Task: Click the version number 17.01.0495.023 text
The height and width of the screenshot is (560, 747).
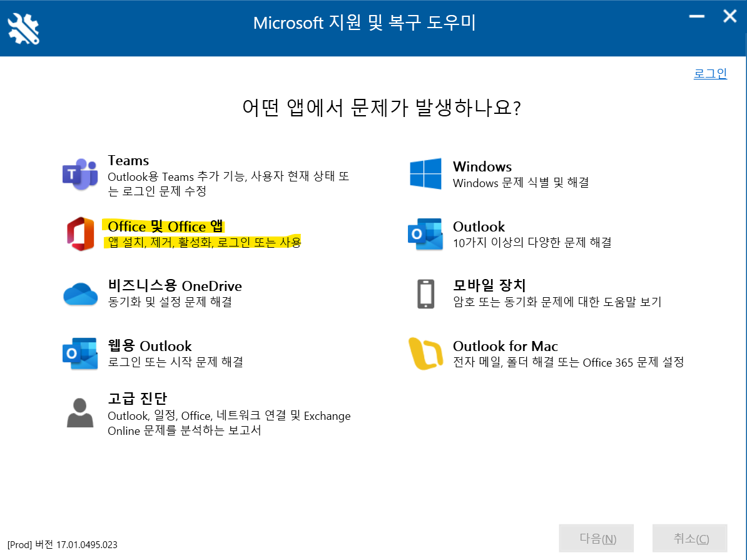Action: (87, 545)
